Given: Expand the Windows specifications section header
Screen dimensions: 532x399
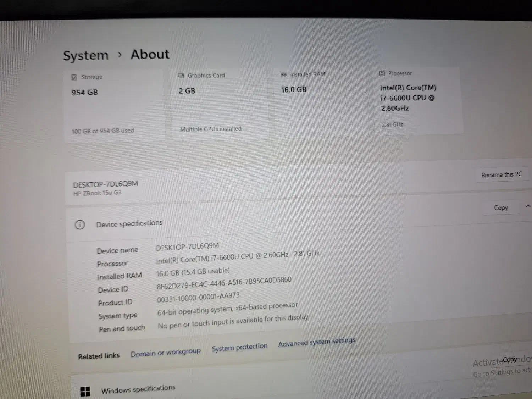Looking at the screenshot, I should 138,389.
